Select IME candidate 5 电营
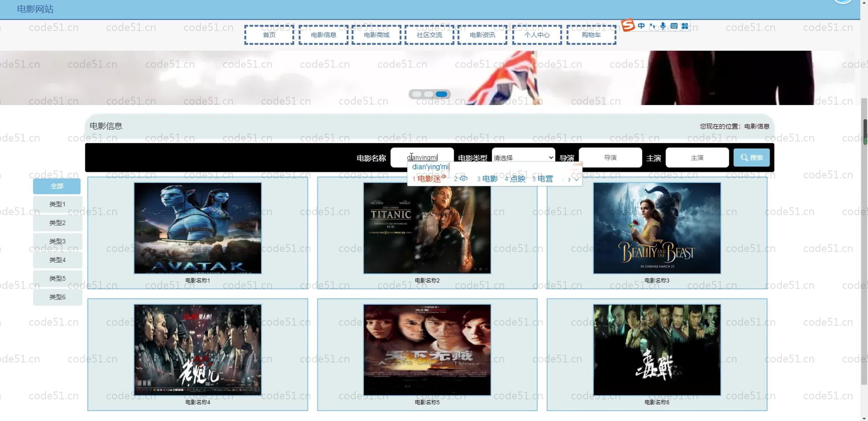 [x=542, y=179]
